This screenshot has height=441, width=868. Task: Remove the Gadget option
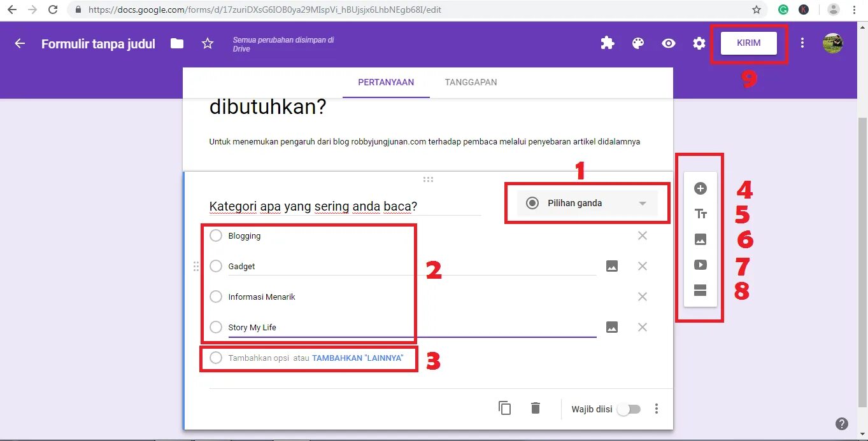tap(643, 266)
